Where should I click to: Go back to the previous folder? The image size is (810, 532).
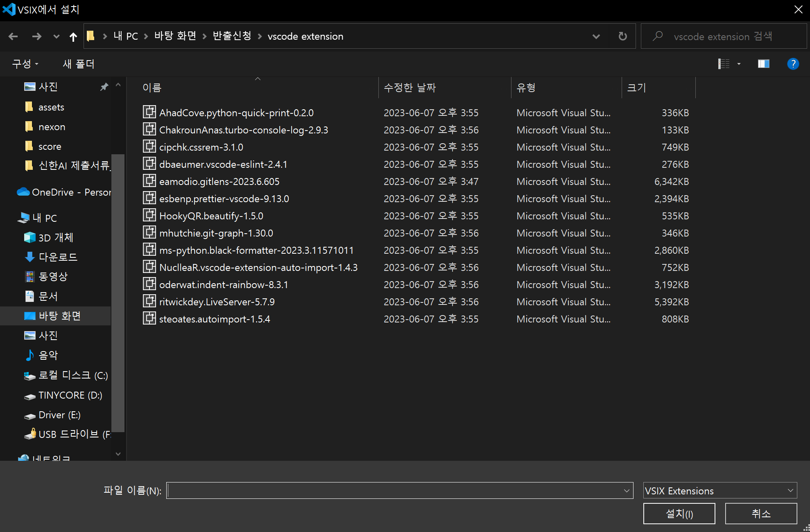(x=13, y=36)
